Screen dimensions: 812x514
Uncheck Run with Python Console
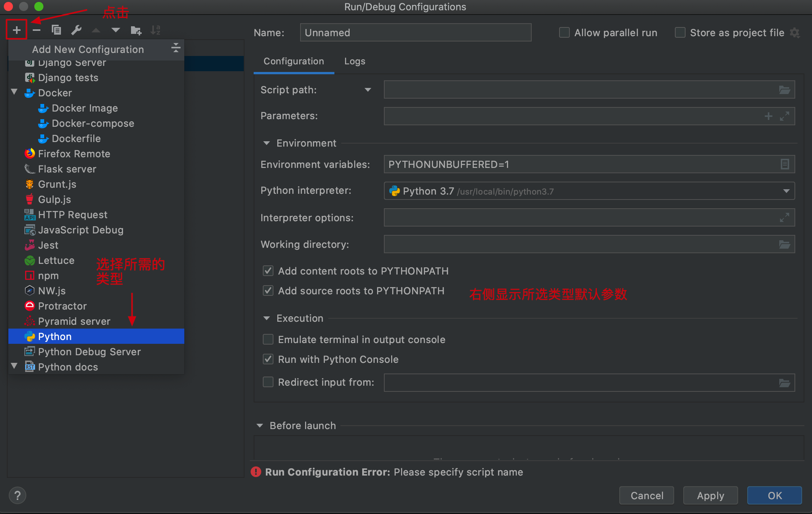(x=268, y=359)
